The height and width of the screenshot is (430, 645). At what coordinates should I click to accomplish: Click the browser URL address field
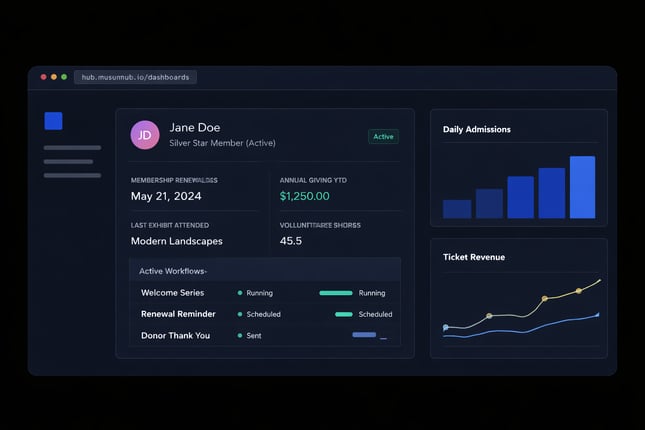(135, 77)
